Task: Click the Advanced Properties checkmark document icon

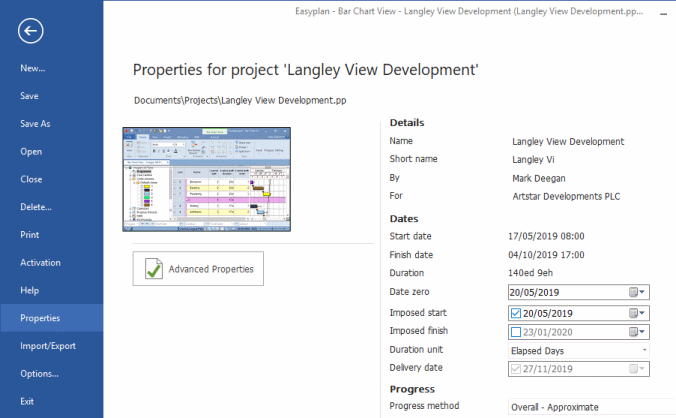Action: click(x=153, y=269)
